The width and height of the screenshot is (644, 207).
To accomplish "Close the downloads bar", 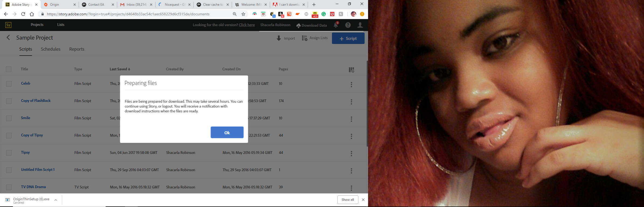I will [x=363, y=200].
